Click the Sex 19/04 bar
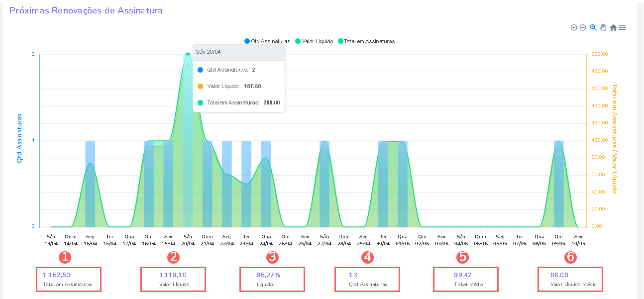Viewport: 644px width, 299px height. click(168, 184)
